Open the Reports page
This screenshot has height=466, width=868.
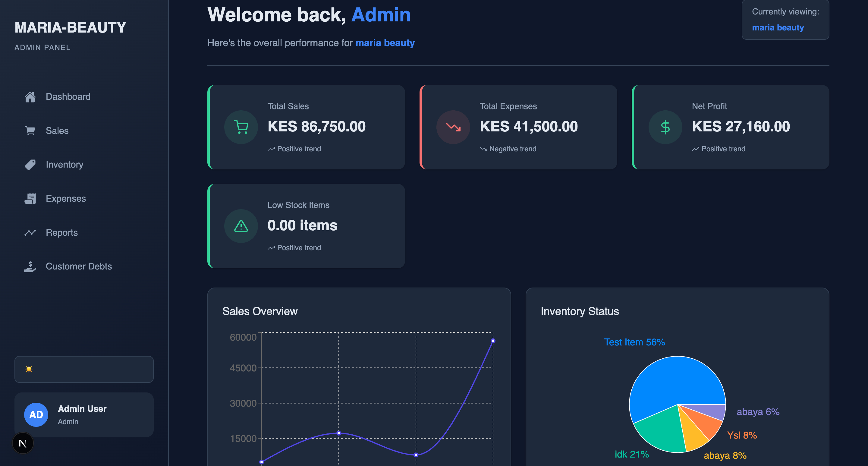84,232
